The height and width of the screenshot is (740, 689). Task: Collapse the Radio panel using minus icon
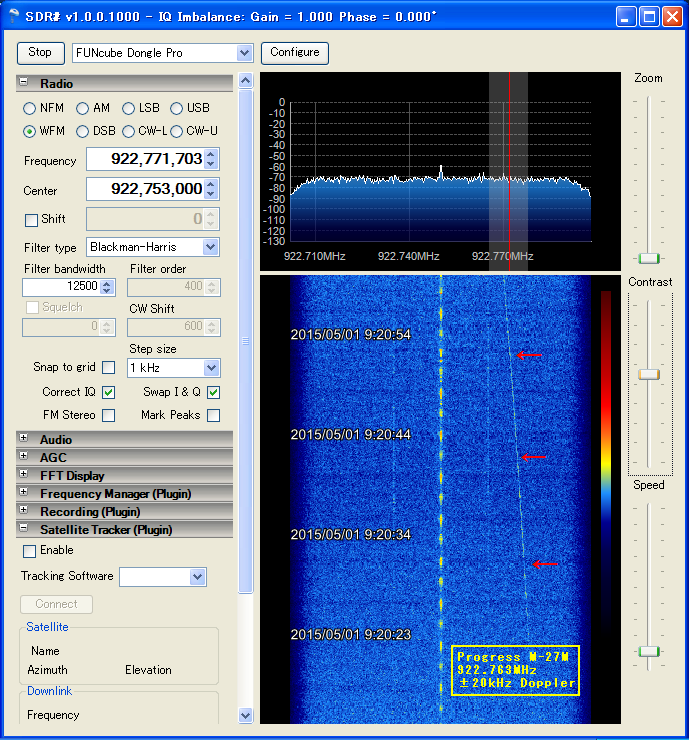pyautogui.click(x=24, y=84)
